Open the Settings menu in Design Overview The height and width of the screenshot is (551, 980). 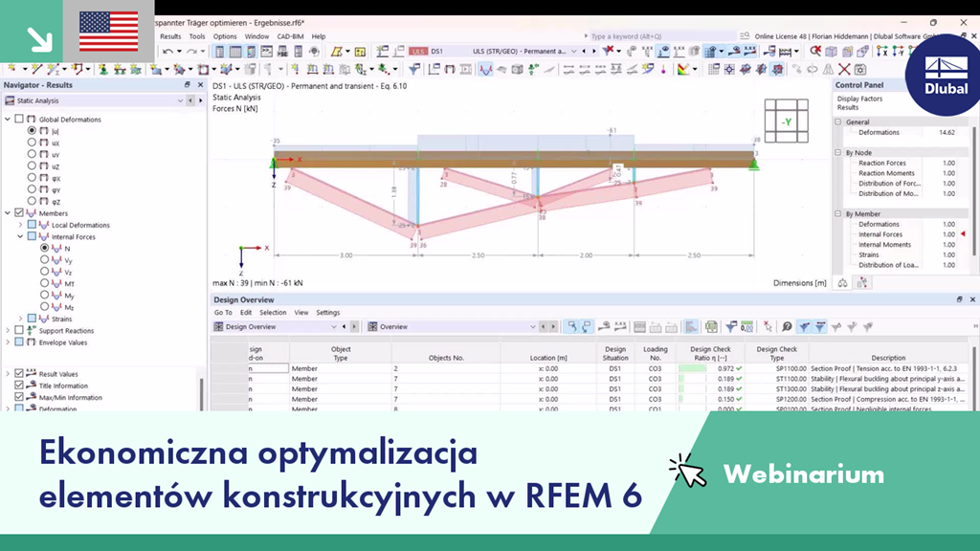pos(327,313)
